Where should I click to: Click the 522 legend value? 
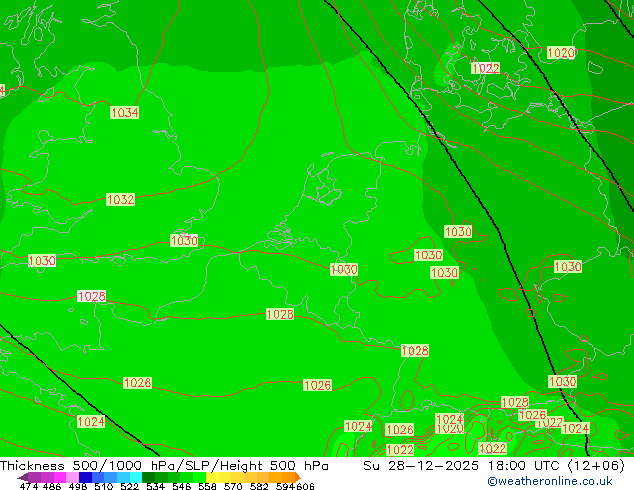tap(129, 486)
